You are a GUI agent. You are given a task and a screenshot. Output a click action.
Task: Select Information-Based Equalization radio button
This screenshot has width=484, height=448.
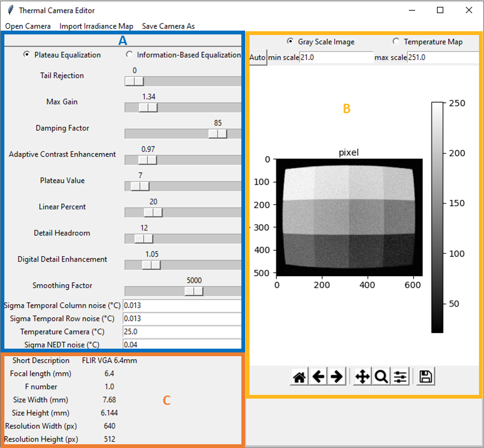coord(129,55)
